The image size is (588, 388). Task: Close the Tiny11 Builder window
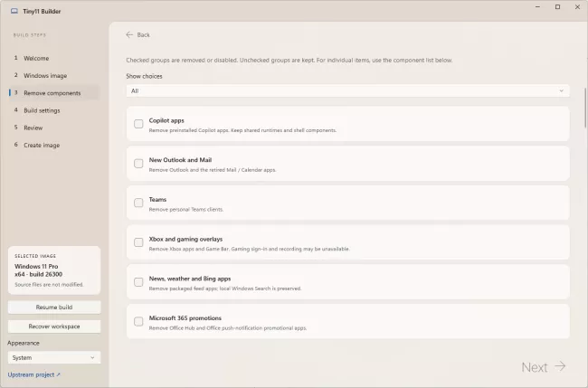coord(577,6)
